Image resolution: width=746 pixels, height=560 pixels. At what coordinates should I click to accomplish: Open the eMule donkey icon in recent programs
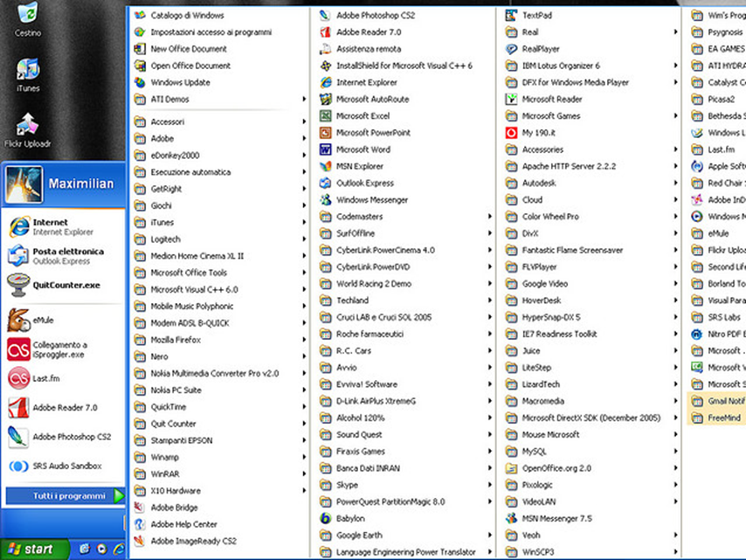click(18, 321)
